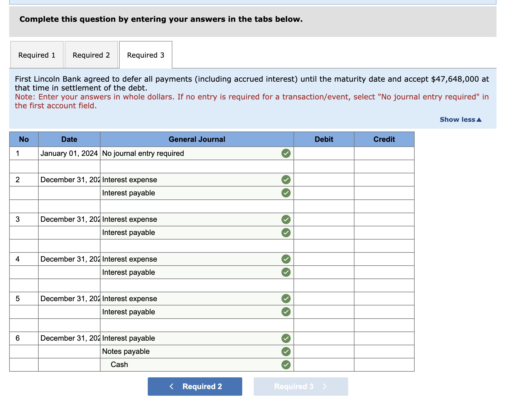532x404 pixels.
Task: Click checkmark beside Cash
Action: [x=286, y=365]
